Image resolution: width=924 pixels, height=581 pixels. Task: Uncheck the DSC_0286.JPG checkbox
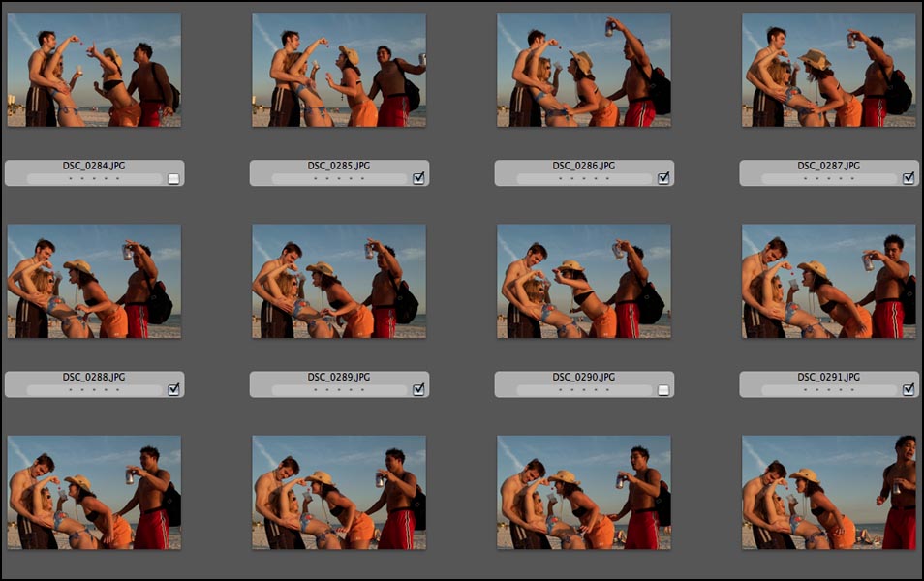[x=663, y=178]
